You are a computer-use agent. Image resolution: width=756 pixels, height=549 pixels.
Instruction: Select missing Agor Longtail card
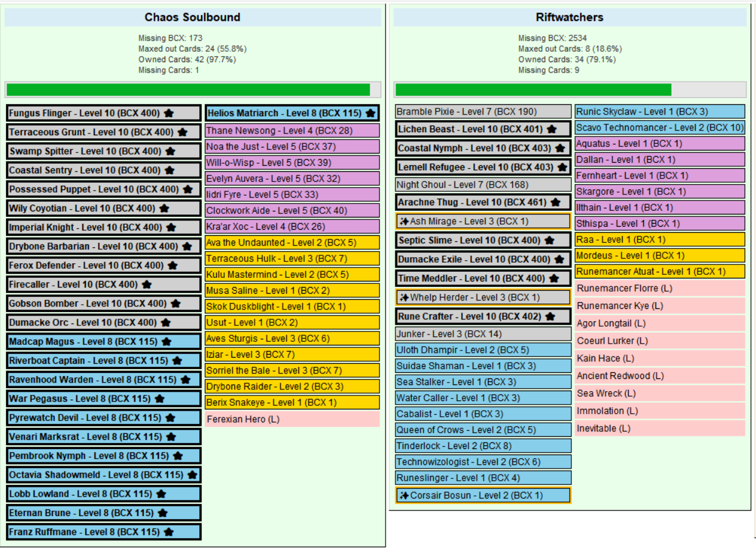pos(660,324)
